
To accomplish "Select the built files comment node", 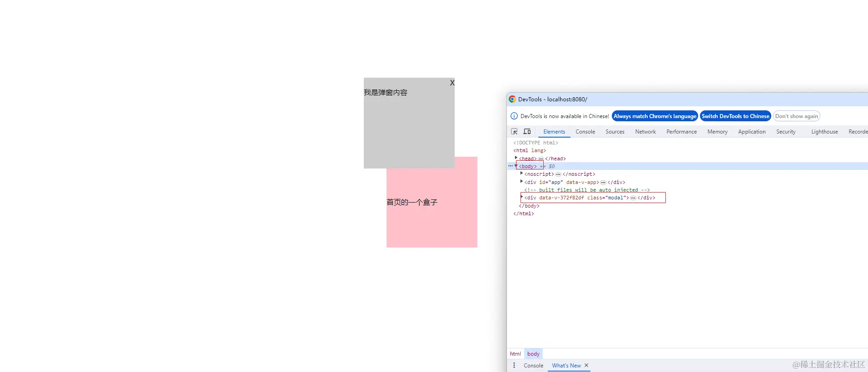I will coord(587,190).
